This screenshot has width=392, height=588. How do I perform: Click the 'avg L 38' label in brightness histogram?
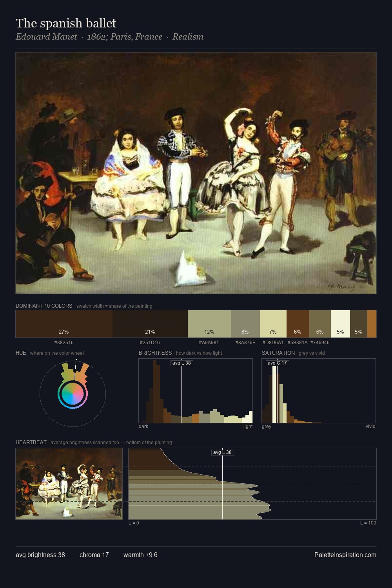182,363
